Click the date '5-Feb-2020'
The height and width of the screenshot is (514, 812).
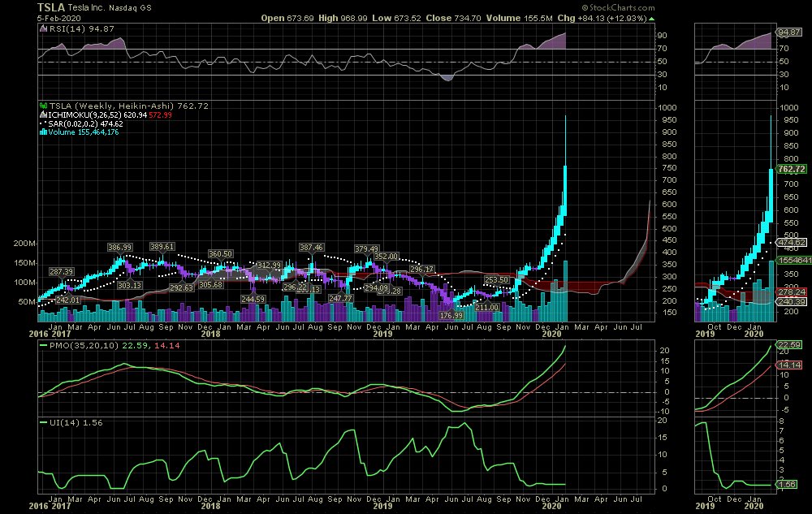[x=58, y=18]
